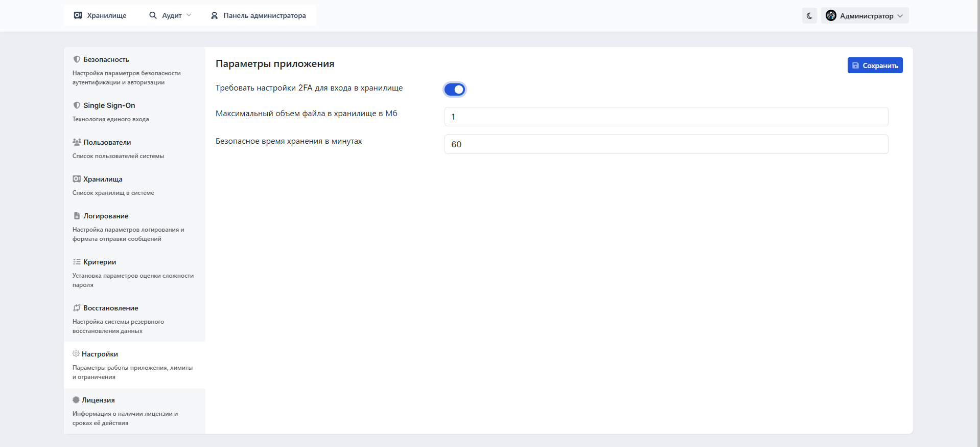Open the Аудит menu label

(172, 15)
